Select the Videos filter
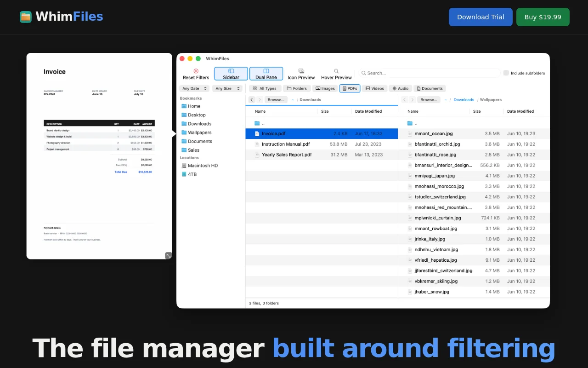588x368 pixels. pos(375,88)
